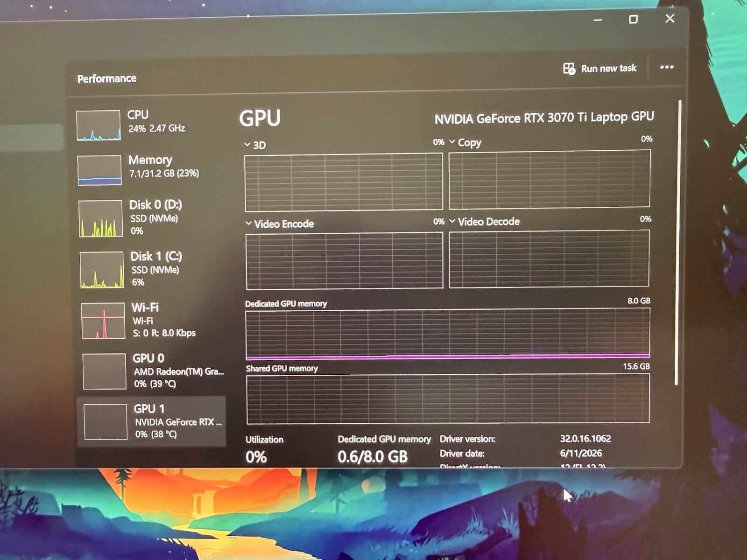The height and width of the screenshot is (560, 747).
Task: Minimize the Task Manager window
Action: coord(598,20)
